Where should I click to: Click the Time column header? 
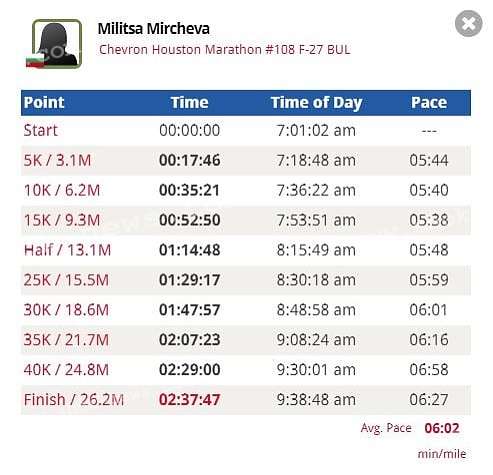pyautogui.click(x=189, y=102)
